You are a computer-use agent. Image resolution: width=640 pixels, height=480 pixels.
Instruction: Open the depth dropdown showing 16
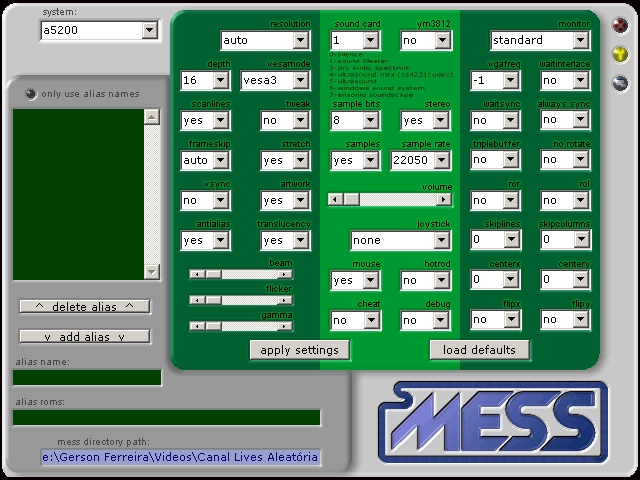(221, 80)
